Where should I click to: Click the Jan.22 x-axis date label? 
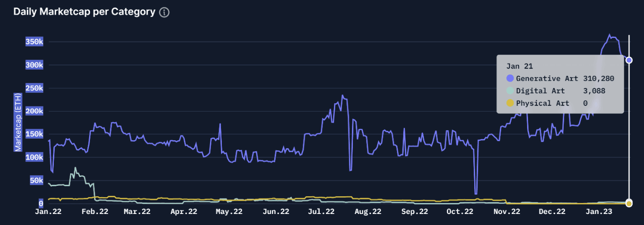48,212
